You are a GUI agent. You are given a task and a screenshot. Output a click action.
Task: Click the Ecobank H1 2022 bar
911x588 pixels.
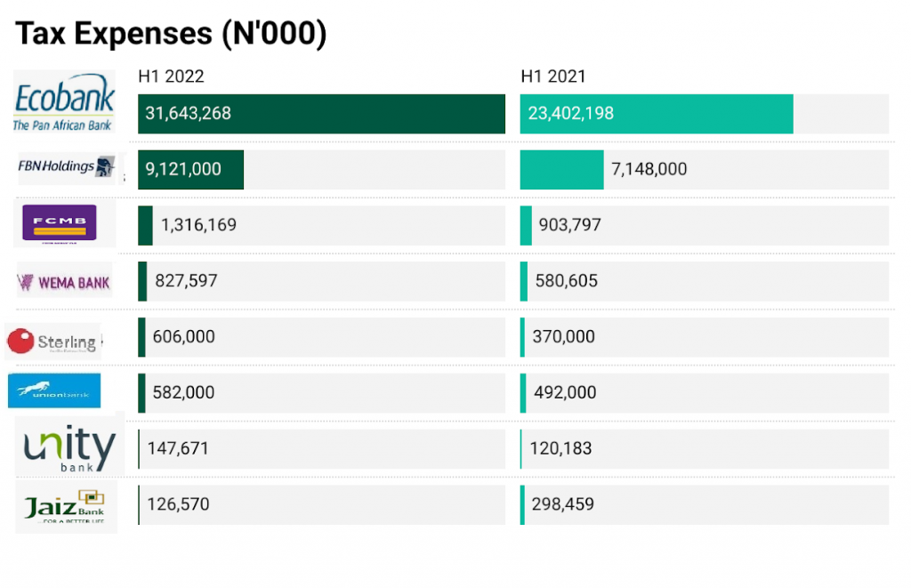321,114
